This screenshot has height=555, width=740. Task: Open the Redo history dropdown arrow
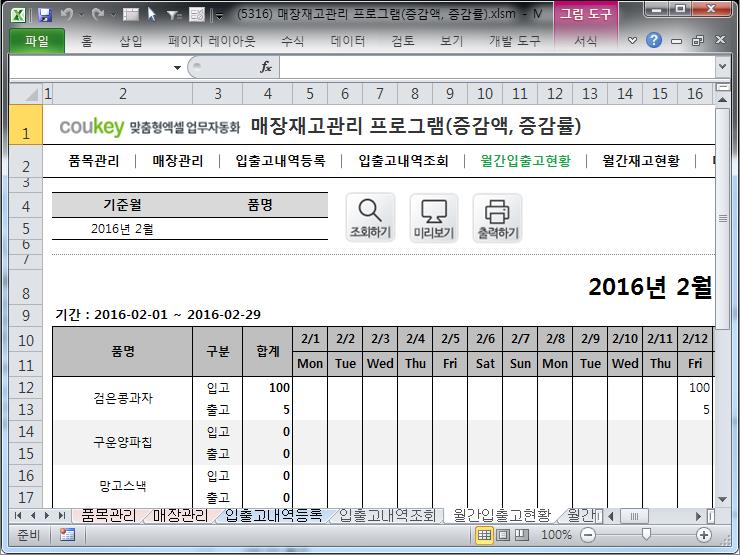(x=113, y=16)
